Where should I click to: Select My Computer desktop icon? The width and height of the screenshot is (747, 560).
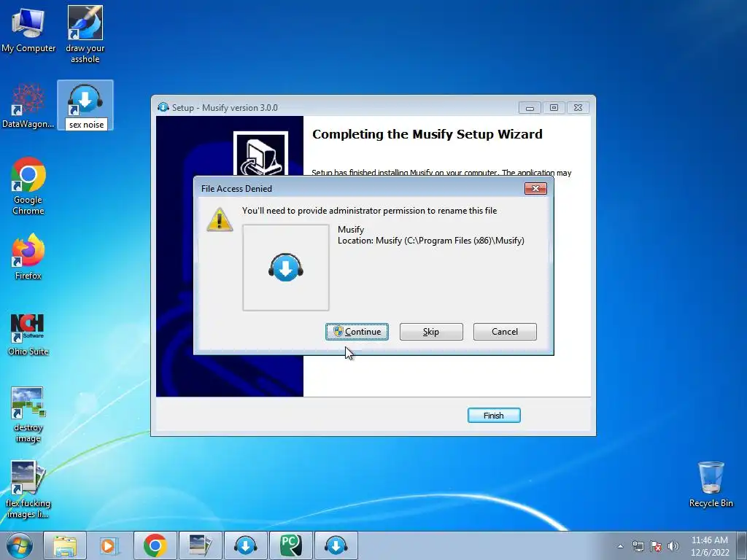pos(28,29)
